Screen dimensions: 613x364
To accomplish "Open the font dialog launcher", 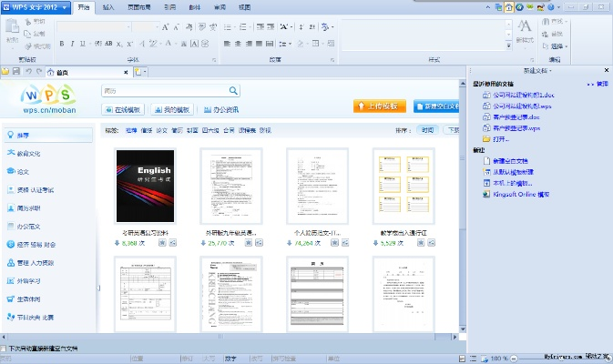I will tap(214, 60).
